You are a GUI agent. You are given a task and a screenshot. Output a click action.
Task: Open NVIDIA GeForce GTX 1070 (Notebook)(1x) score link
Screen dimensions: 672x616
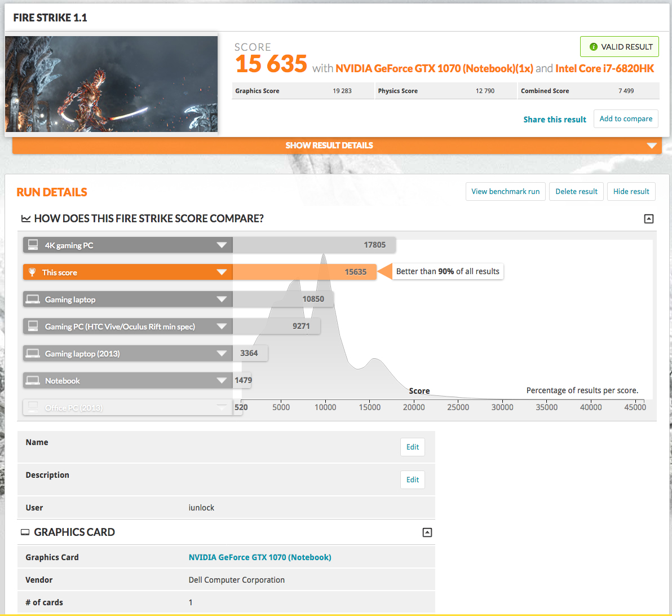[x=434, y=69]
